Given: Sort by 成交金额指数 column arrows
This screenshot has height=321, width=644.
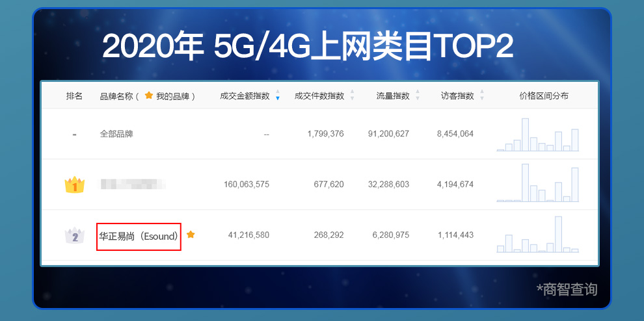Looking at the screenshot, I should (x=278, y=96).
